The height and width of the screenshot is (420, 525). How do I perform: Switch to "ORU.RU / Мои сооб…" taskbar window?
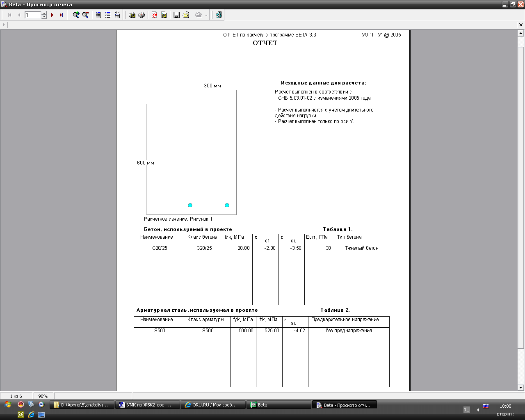point(213,405)
